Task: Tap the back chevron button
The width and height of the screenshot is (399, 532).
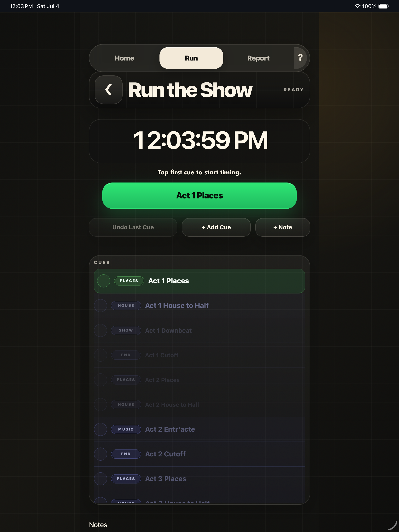Action: coord(108,90)
